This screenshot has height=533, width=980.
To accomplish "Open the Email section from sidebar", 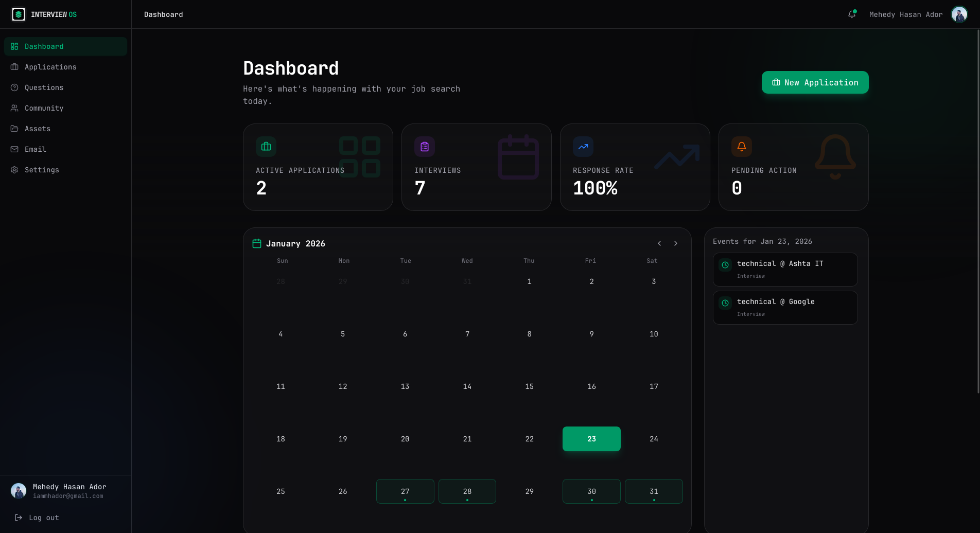I will pyautogui.click(x=35, y=149).
